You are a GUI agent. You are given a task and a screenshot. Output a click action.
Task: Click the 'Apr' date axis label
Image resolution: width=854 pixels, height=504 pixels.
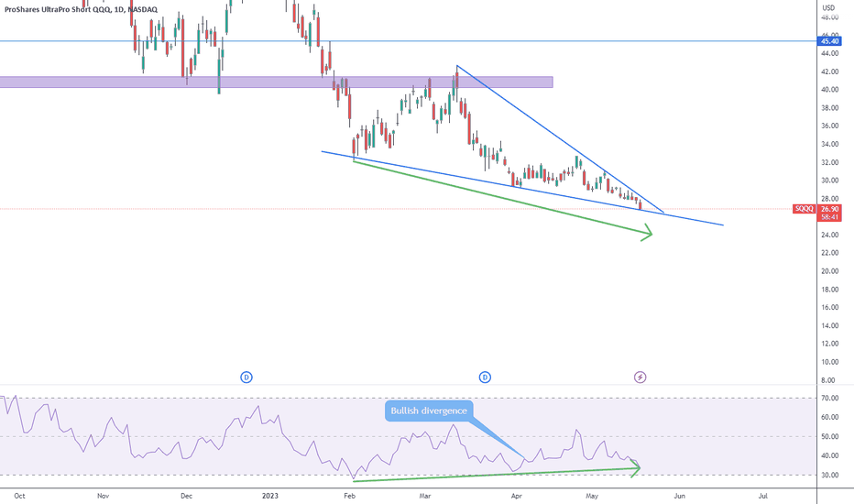516,496
